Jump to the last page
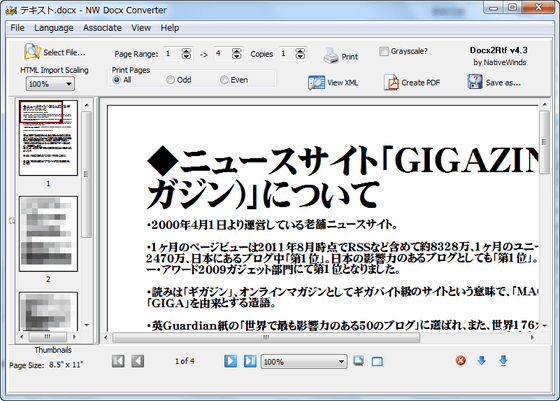 (x=250, y=361)
